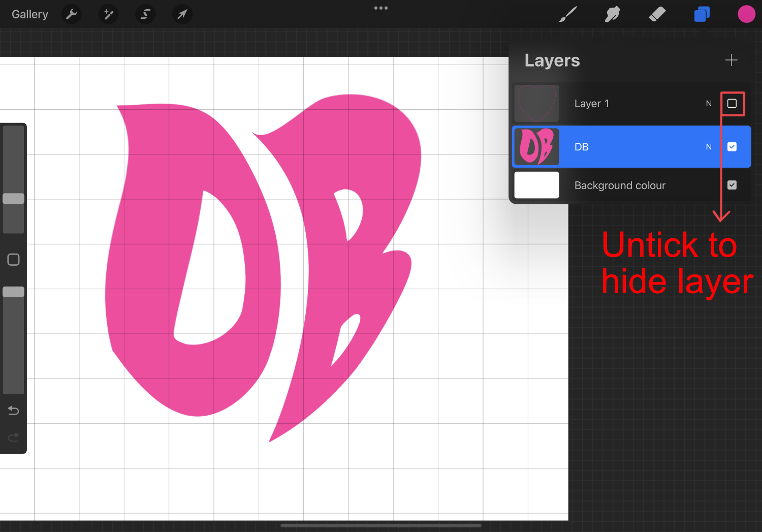Open blend mode N for Layer 1
The width and height of the screenshot is (762, 532).
(x=709, y=103)
